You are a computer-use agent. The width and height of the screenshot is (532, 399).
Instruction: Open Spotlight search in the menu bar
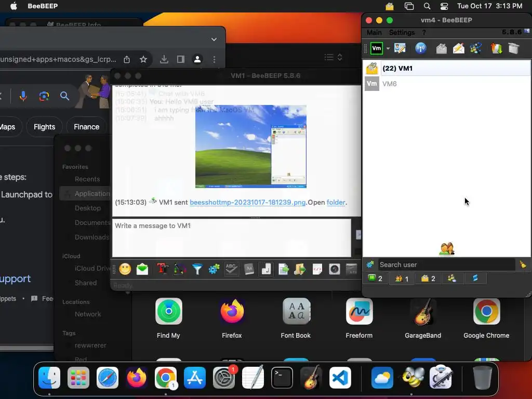427,6
